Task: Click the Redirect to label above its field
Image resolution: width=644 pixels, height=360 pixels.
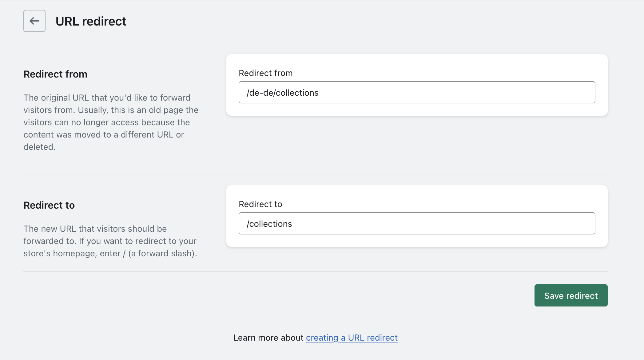Action: click(260, 204)
